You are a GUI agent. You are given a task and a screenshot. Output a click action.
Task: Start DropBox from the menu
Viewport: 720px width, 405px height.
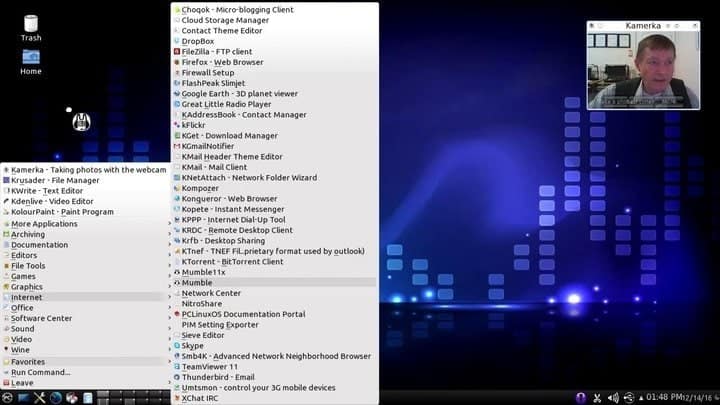click(x=275, y=41)
